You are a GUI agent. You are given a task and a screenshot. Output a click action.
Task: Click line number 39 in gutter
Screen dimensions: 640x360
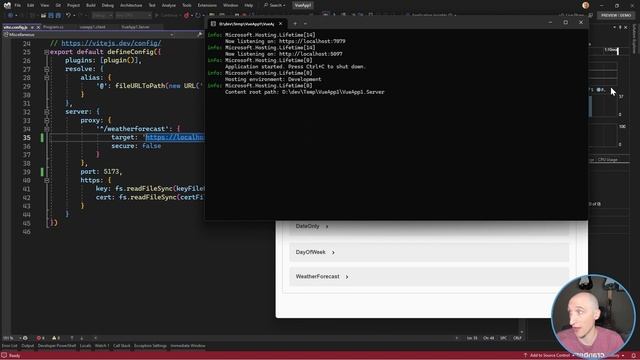27,172
